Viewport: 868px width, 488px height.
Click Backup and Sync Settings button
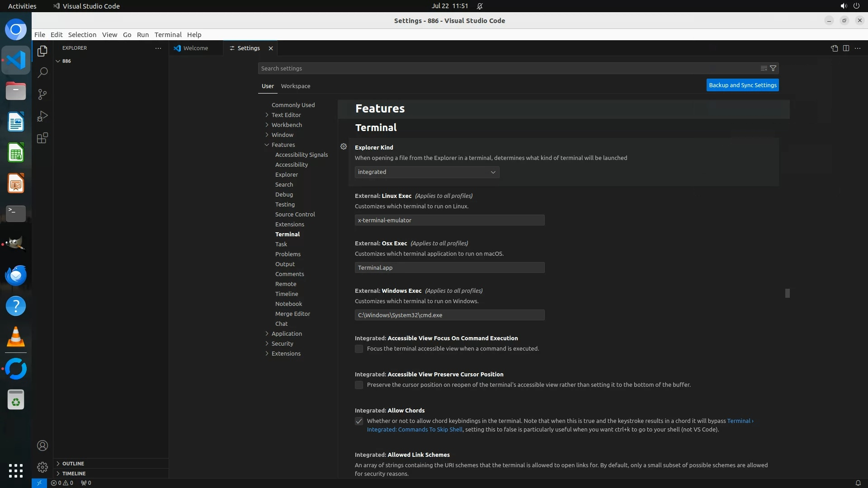(x=742, y=85)
